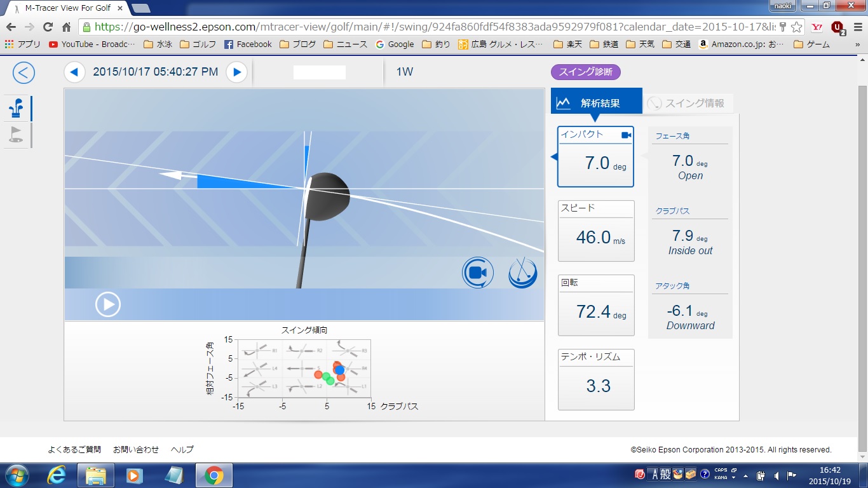Open 水泳 bookmark folder

tap(158, 44)
